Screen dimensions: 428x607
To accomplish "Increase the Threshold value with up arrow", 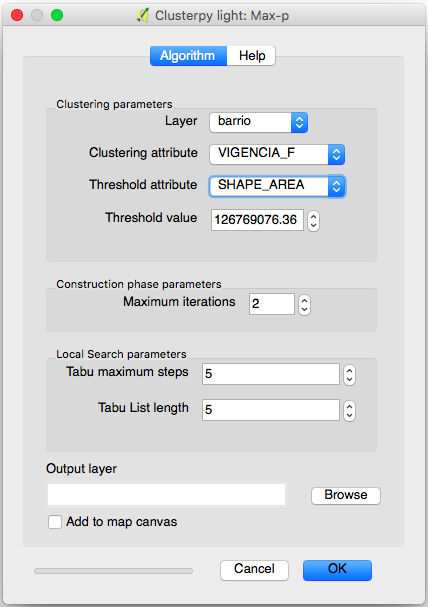I will 313,216.
